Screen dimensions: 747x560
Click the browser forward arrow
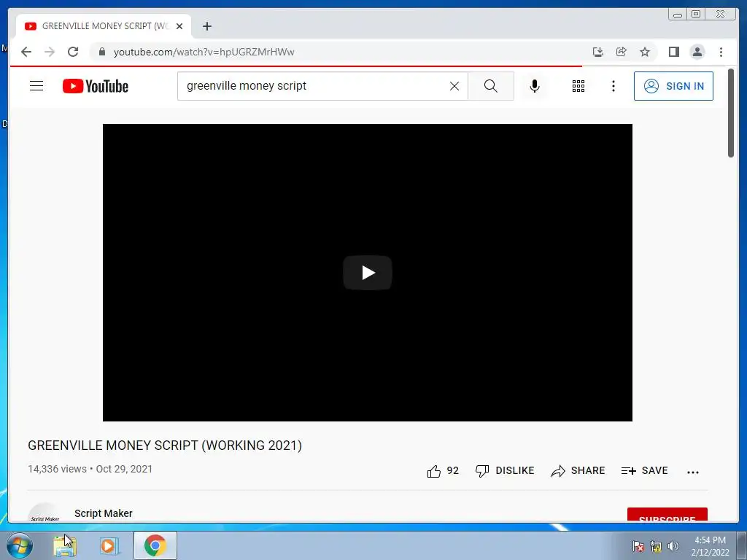(50, 52)
